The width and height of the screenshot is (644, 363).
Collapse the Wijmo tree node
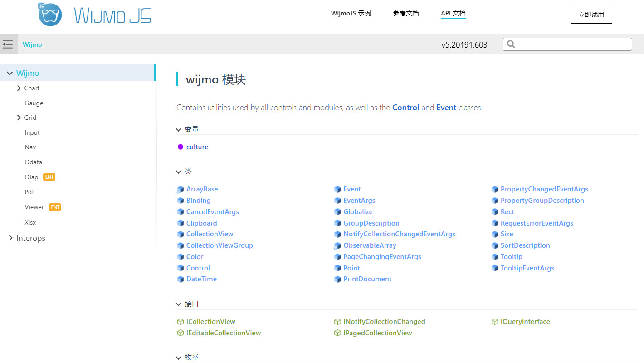[10, 73]
